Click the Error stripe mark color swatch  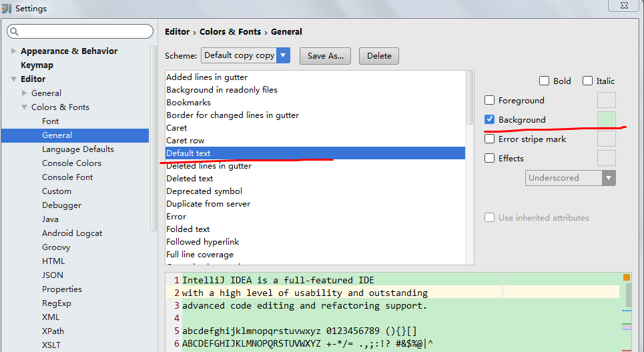[606, 139]
